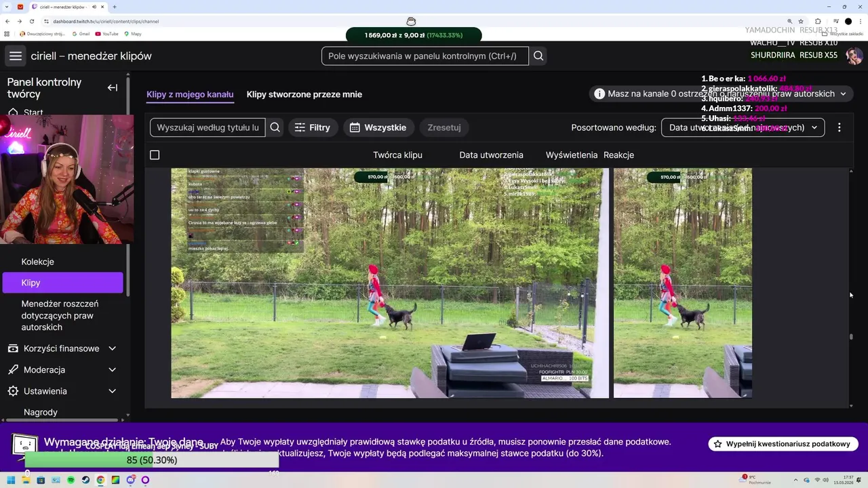Open Chrome profile avatar
Viewport: 868px width, 488px height.
click(x=848, y=21)
